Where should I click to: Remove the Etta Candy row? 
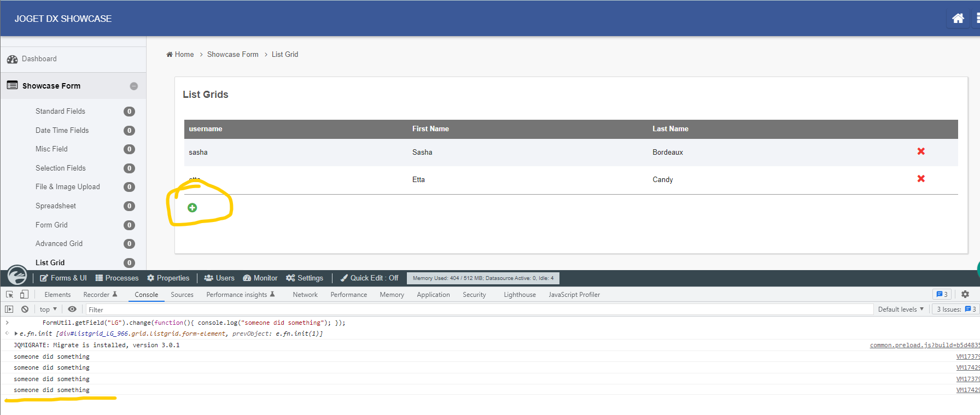point(921,179)
